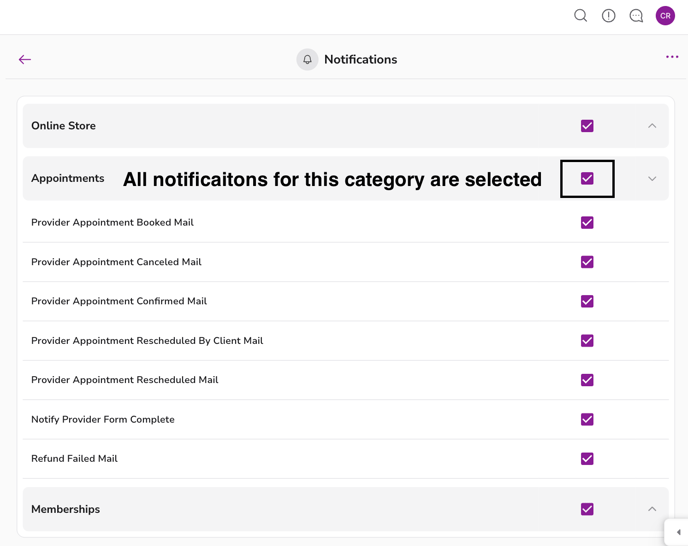Click the side panel collapse arrow tab
The image size is (688, 546).
click(678, 532)
